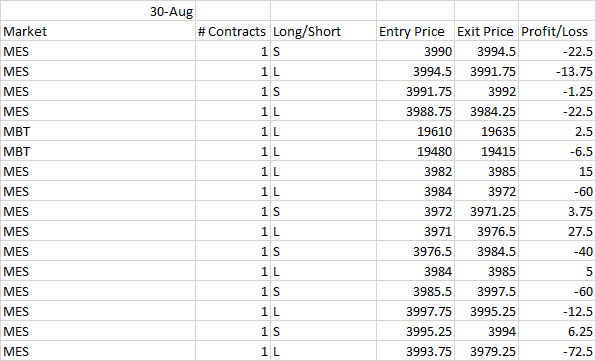Select the exit price cell 3991.75
The width and height of the screenshot is (596, 361).
[487, 71]
